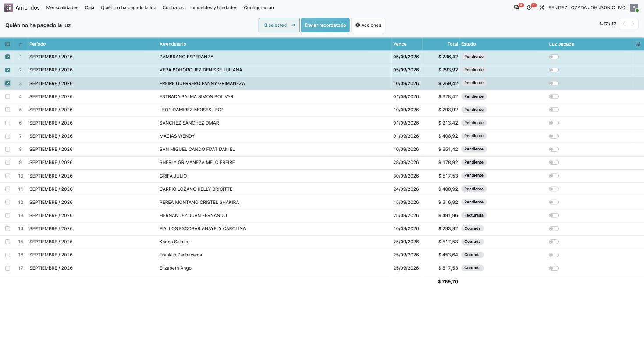Click the BENITEZ LOZADA JOHNSON OLIVO user name

[587, 7]
